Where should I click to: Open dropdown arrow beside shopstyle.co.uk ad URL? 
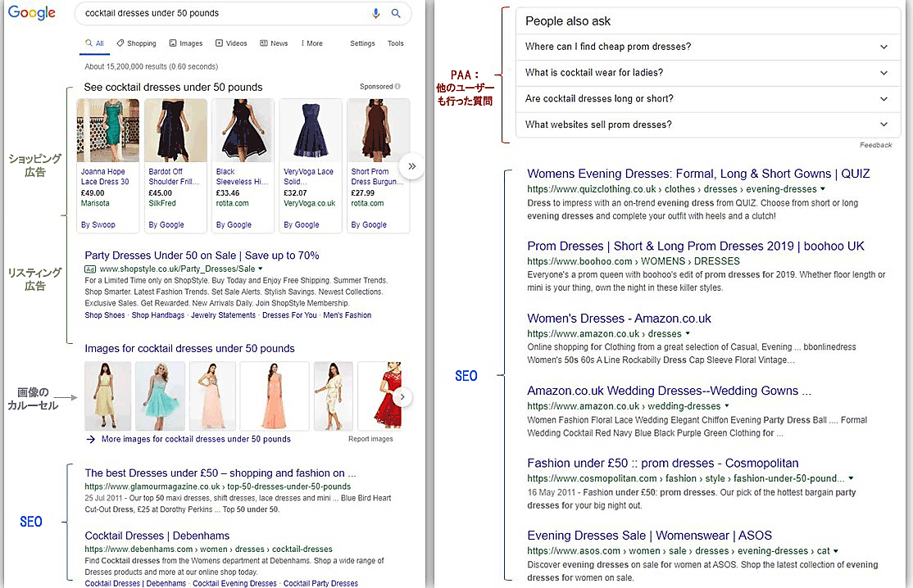coord(261,269)
